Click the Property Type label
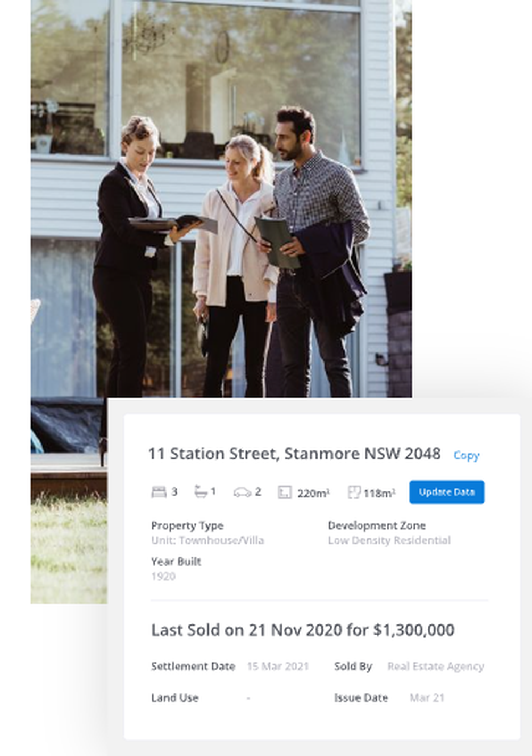This screenshot has height=756, width=532. click(187, 525)
